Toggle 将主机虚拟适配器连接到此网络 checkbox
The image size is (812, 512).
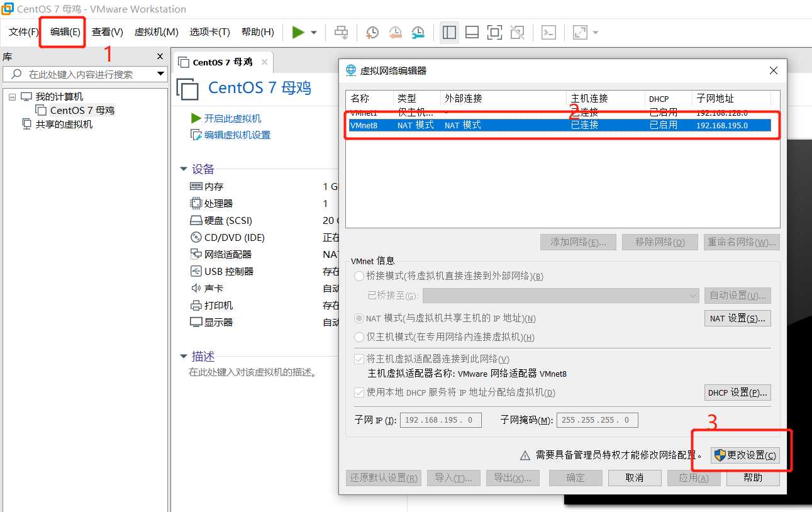359,359
